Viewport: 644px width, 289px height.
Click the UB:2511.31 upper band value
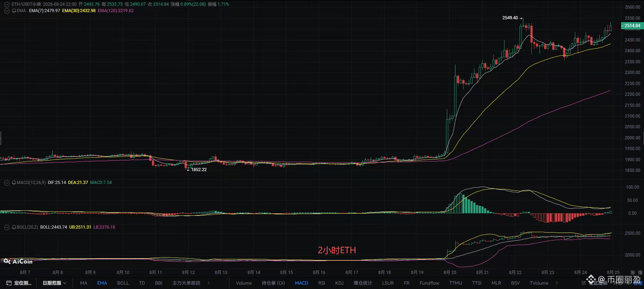coord(80,227)
